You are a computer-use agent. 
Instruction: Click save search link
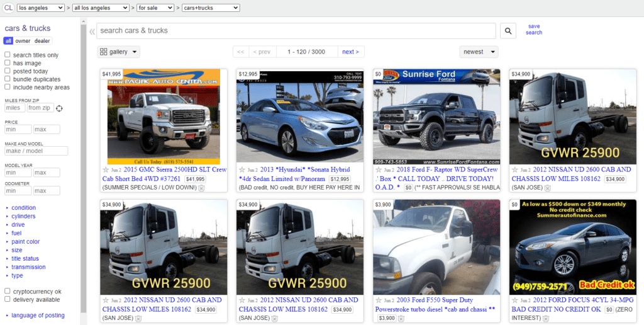tap(534, 29)
